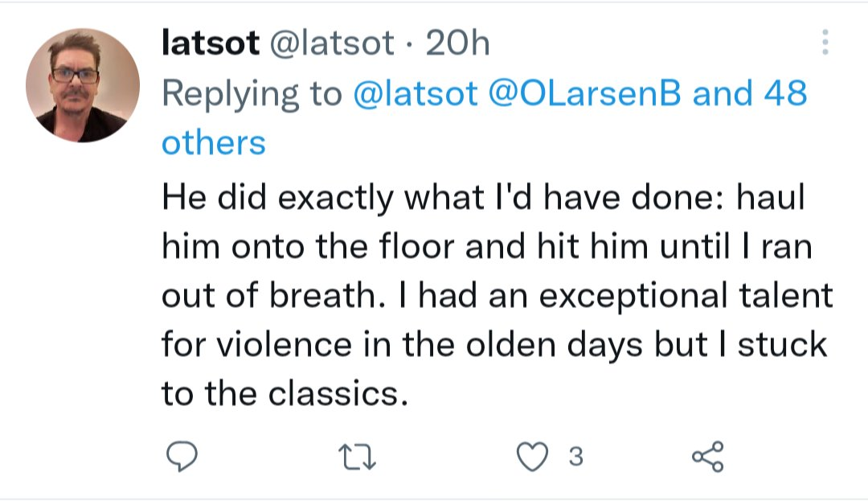
Task: Open the share icon on the tweet
Action: (x=707, y=457)
